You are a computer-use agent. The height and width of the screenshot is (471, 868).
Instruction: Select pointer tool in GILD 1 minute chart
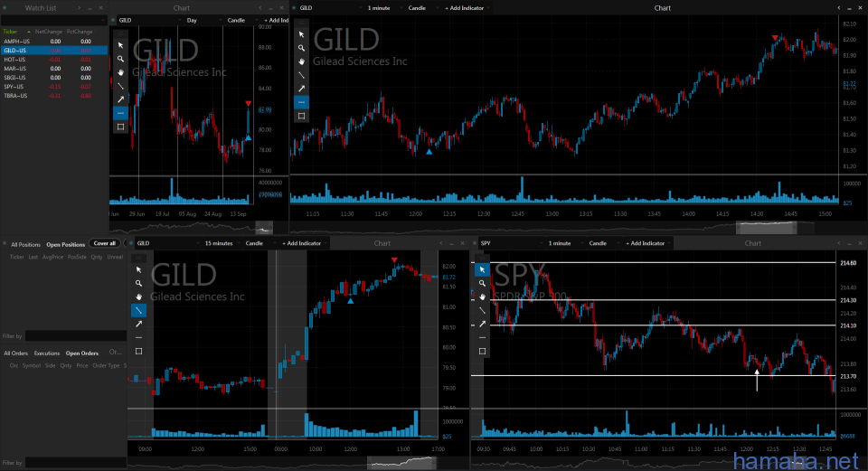point(301,34)
